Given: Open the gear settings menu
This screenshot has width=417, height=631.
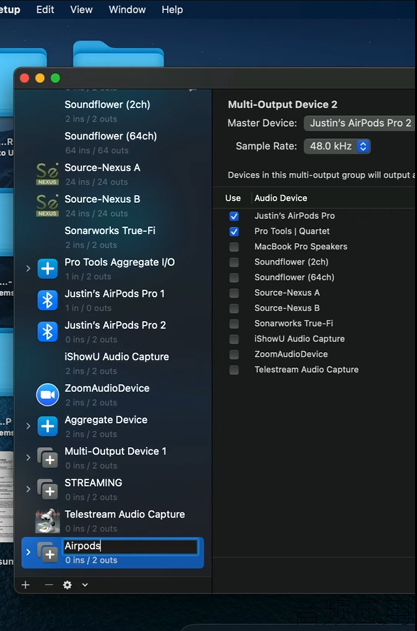Looking at the screenshot, I should 67,585.
